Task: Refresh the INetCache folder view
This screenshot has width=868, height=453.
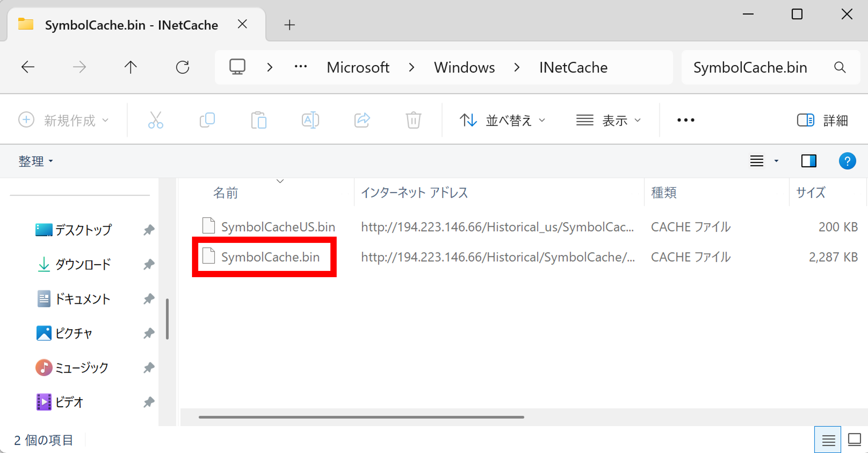Action: [182, 67]
